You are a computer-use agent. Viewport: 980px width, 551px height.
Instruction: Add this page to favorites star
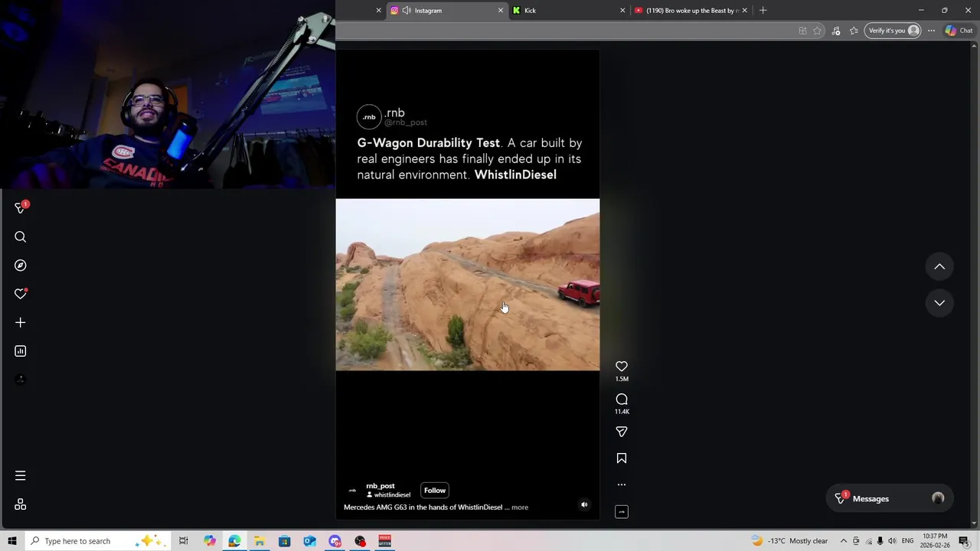pos(818,31)
